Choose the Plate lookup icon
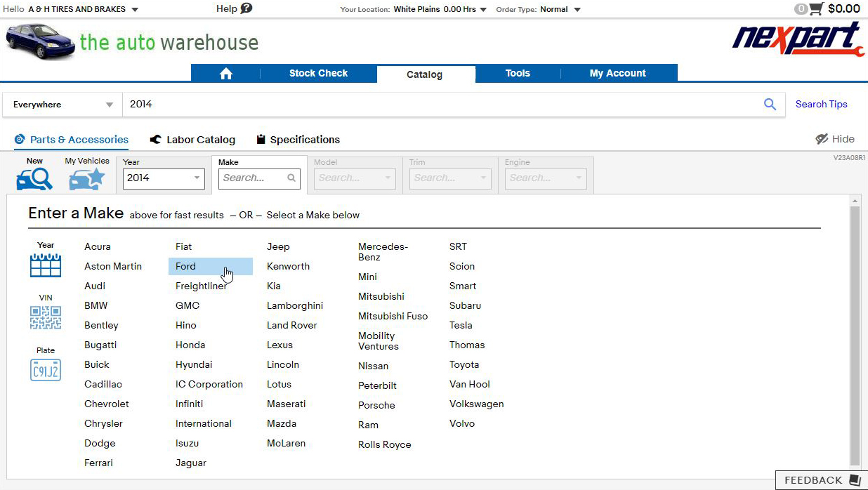This screenshot has height=490, width=868. [46, 370]
